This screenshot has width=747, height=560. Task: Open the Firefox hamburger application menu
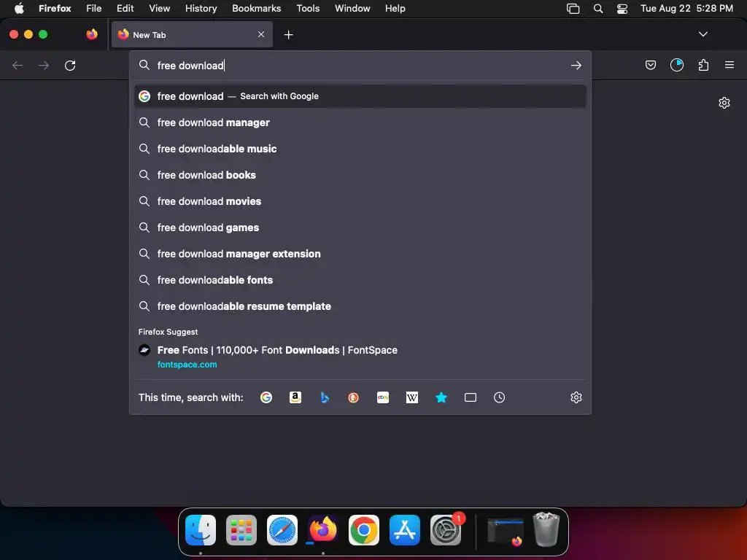point(729,65)
